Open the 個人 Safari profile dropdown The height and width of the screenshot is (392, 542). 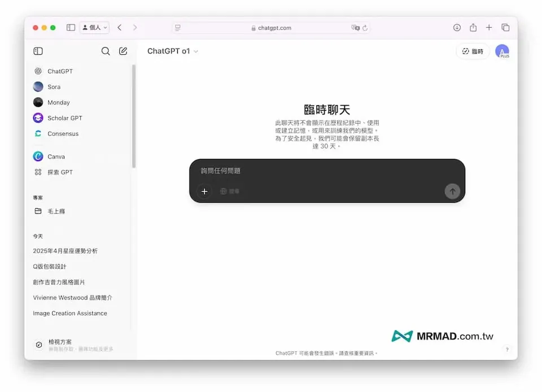point(95,28)
